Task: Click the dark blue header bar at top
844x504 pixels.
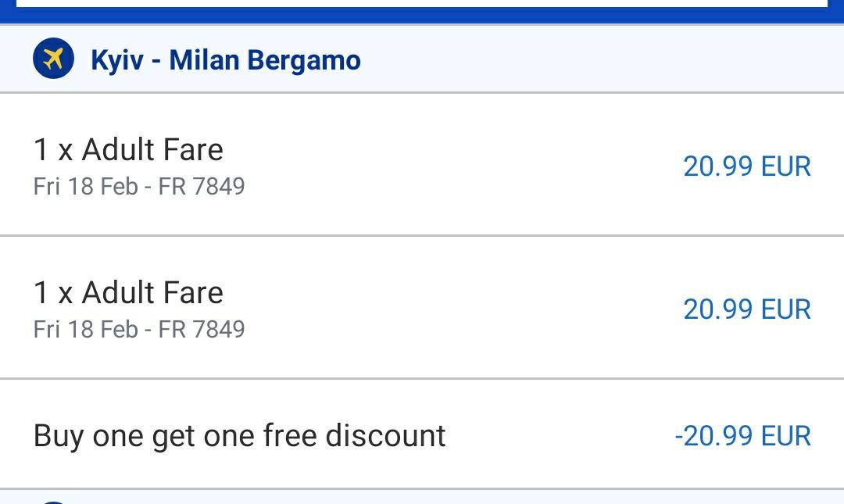Action: [x=422, y=15]
